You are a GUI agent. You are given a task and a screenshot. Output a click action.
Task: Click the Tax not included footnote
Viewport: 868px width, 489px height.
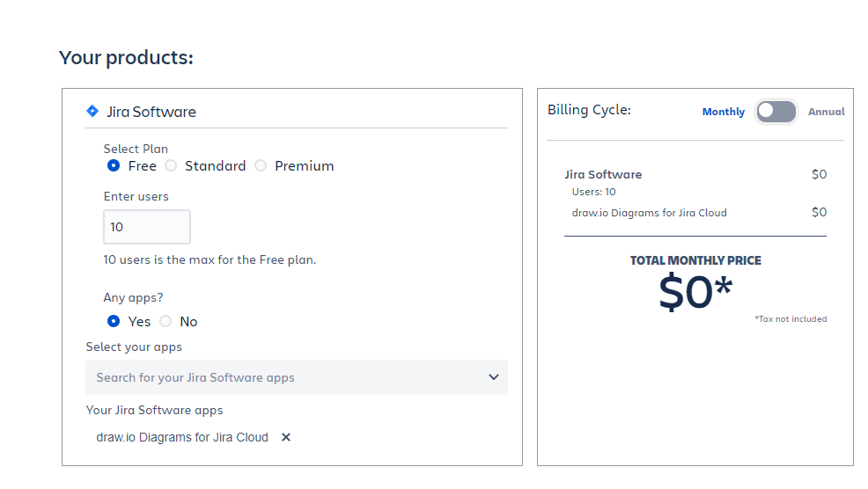[791, 319]
